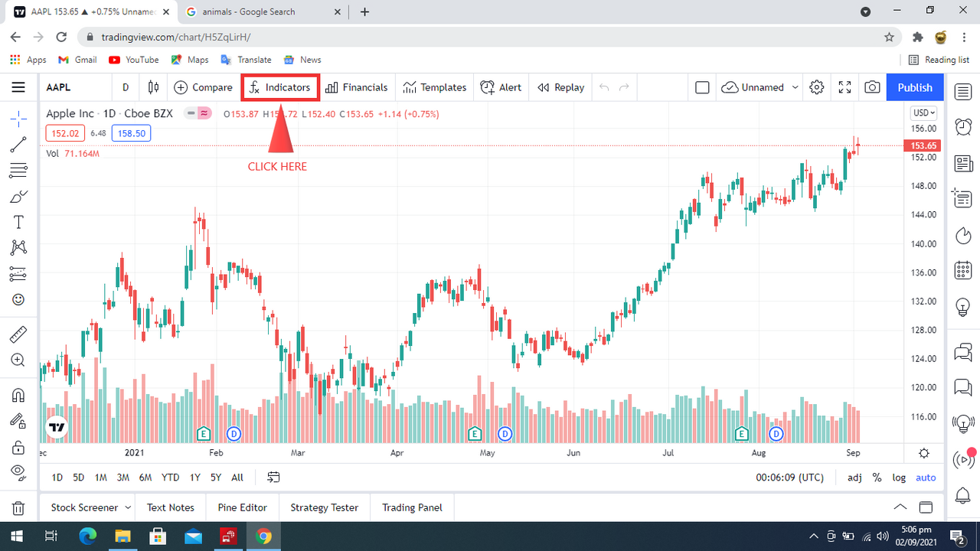The image size is (980, 551).
Task: Click the 152.02 sell price button
Action: tap(65, 133)
